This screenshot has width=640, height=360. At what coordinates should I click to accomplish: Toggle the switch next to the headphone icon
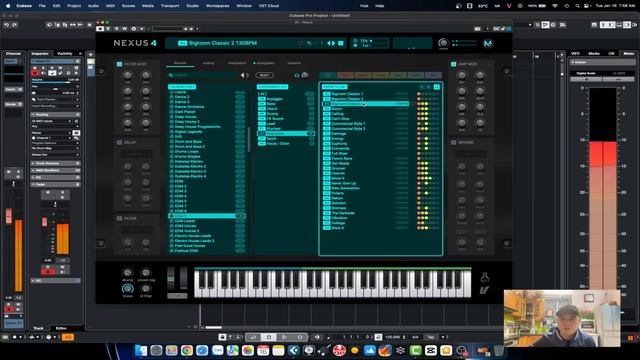point(304,75)
